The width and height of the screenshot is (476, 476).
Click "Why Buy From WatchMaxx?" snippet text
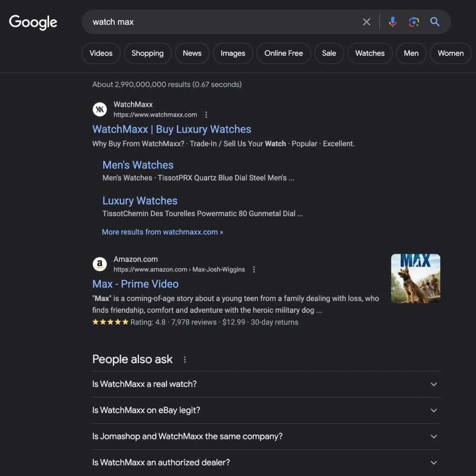click(138, 144)
